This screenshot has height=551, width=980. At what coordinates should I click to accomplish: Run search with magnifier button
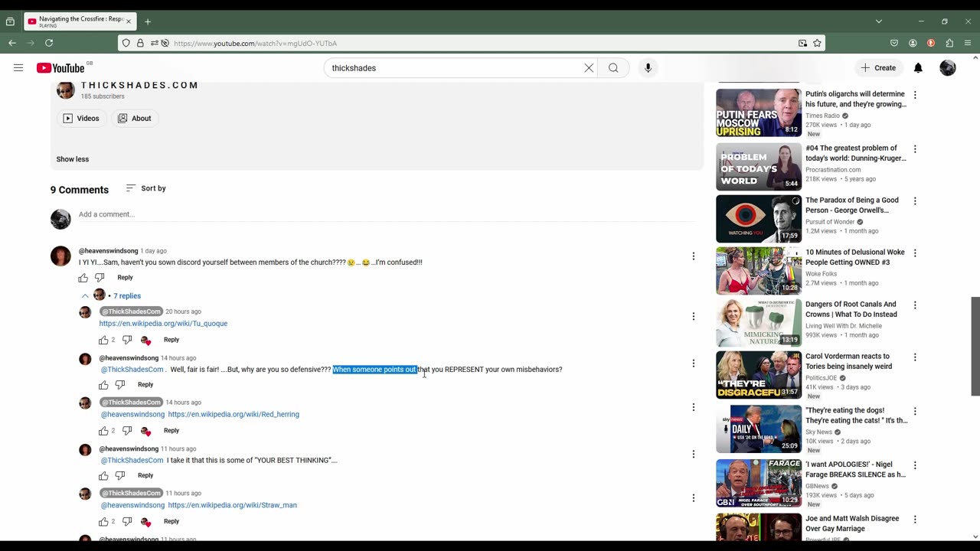pyautogui.click(x=613, y=68)
